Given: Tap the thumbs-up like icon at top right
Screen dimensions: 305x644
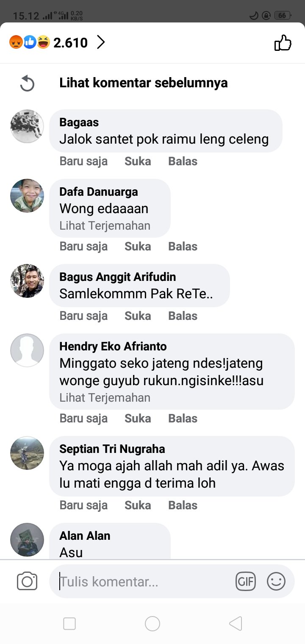Looking at the screenshot, I should 283,43.
